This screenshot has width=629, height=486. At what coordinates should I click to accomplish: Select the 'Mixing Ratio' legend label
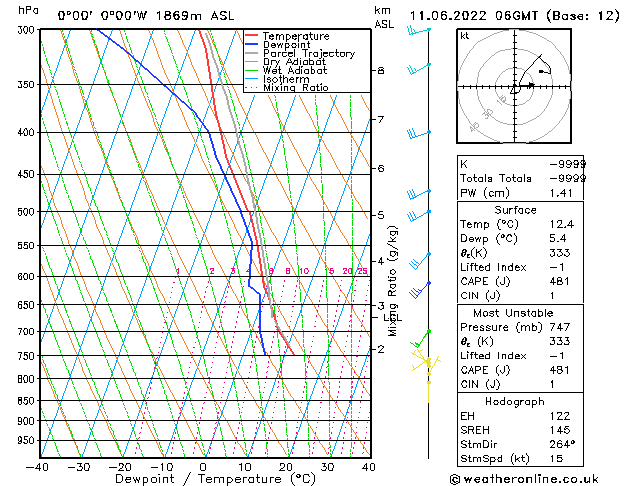click(296, 88)
